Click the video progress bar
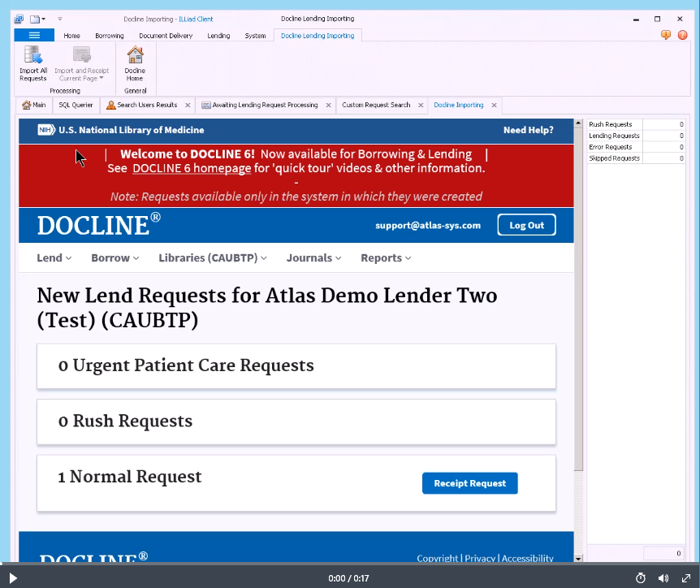This screenshot has height=588, width=700. (350, 564)
